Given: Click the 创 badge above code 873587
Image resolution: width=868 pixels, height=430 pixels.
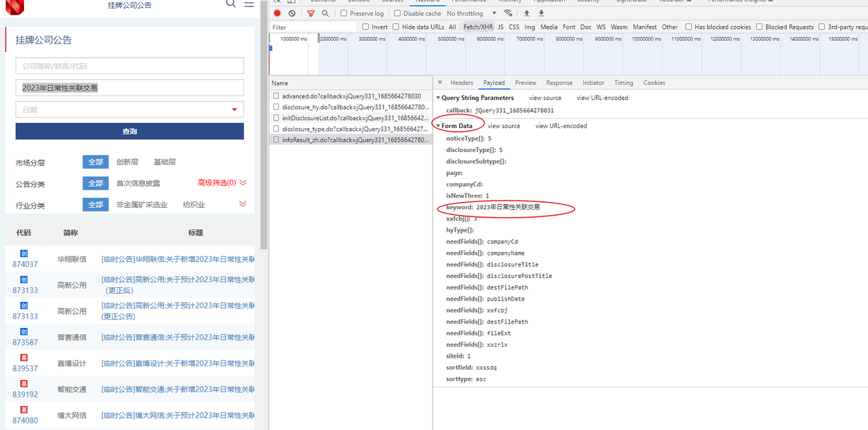Looking at the screenshot, I should pyautogui.click(x=24, y=332).
